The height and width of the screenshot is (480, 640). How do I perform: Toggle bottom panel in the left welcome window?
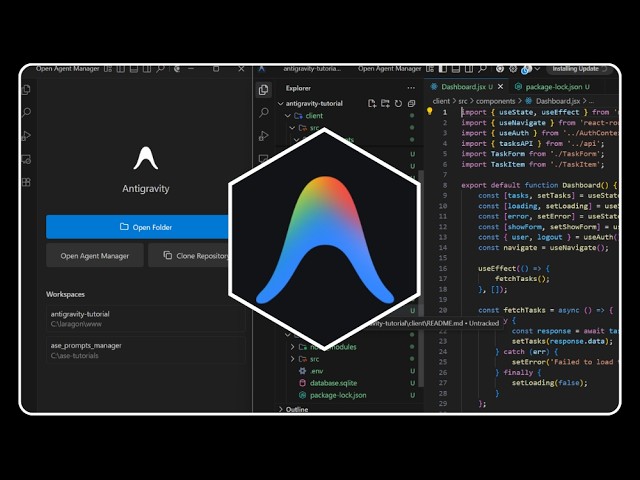pos(134,69)
